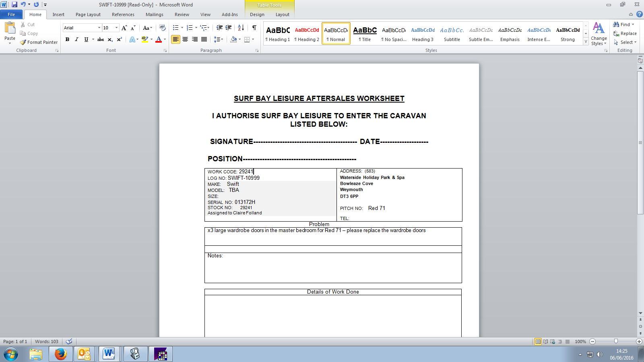Click the Find button

coord(623,25)
